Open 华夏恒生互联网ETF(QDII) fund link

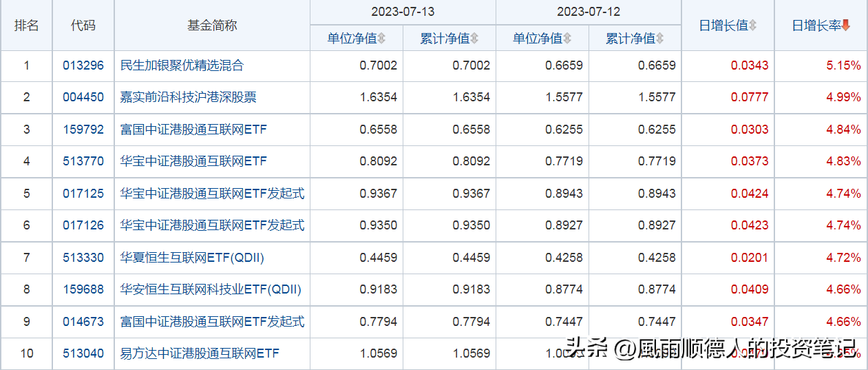coord(192,258)
